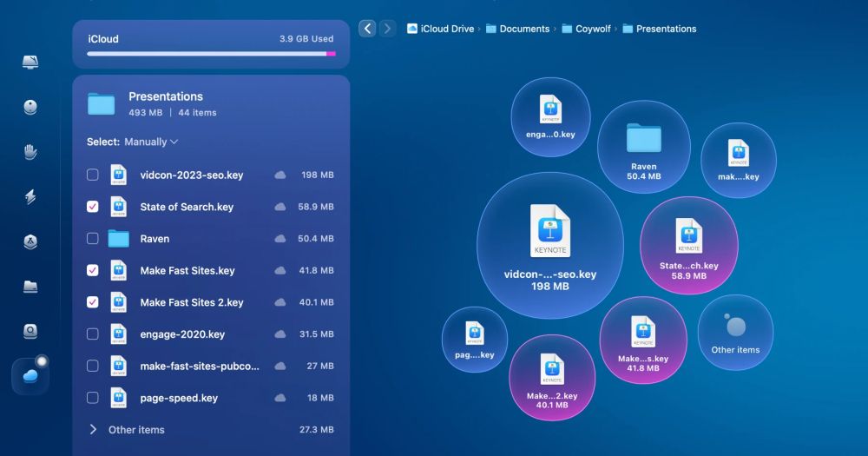Click the cloud status icon for page-speed.key
Image resolution: width=868 pixels, height=456 pixels.
coord(280,398)
